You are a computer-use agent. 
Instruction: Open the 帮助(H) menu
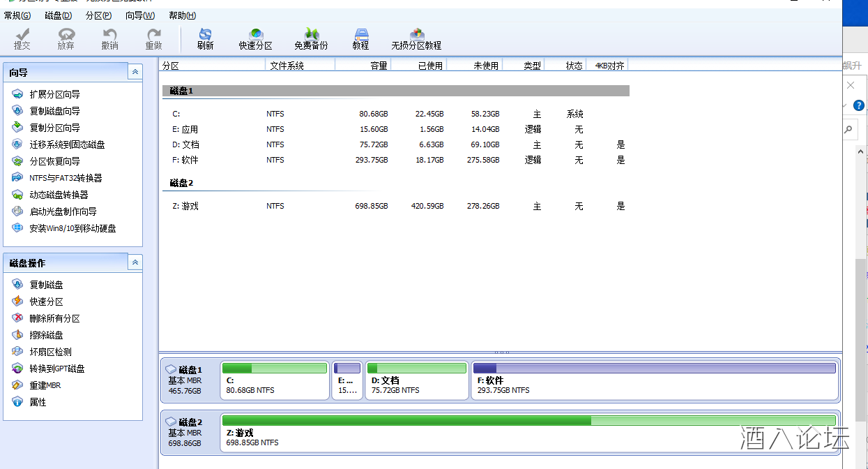182,15
